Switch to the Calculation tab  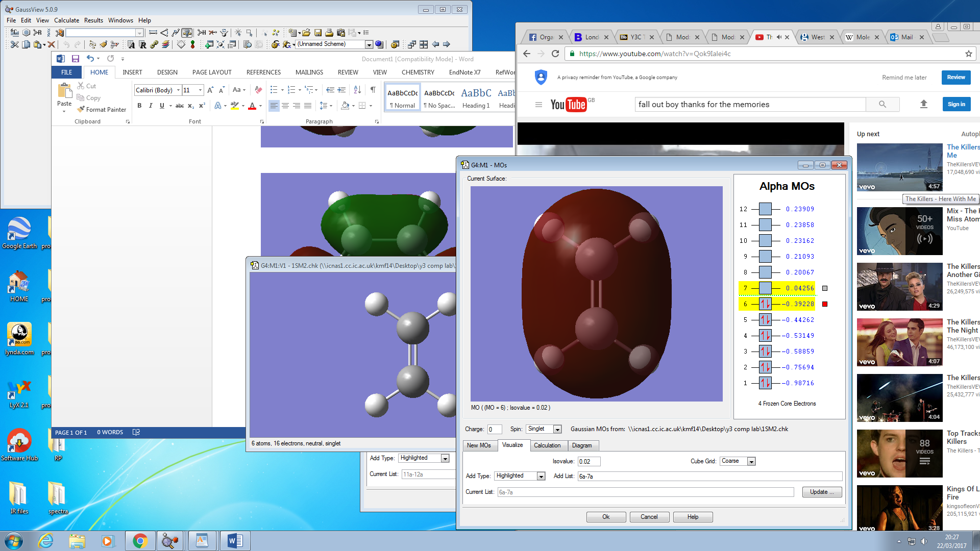click(x=547, y=445)
